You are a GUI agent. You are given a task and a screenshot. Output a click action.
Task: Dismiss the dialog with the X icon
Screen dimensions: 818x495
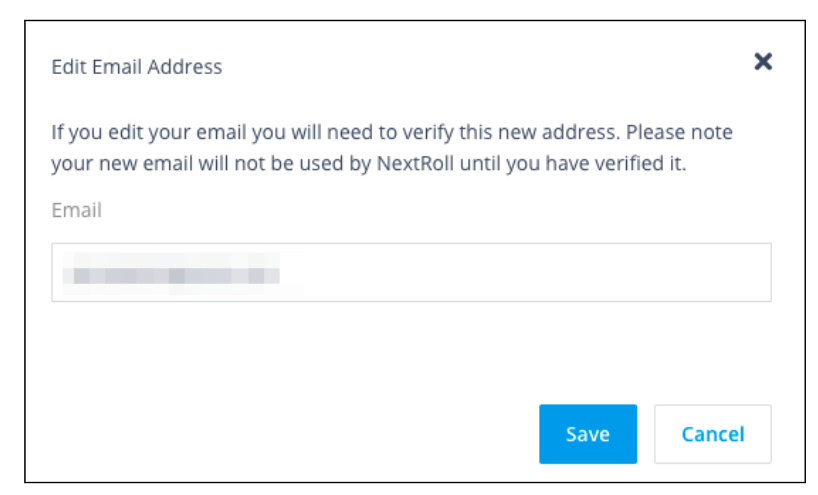click(763, 62)
